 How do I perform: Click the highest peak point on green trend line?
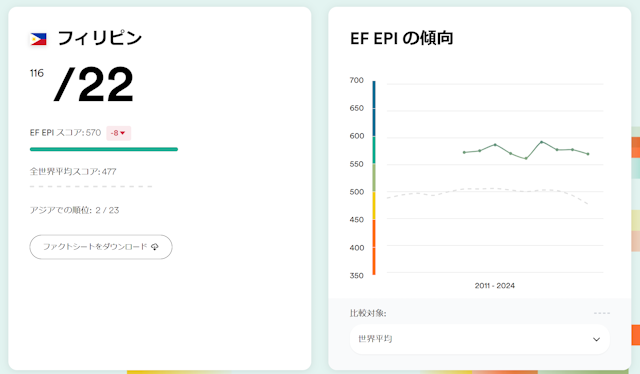point(542,142)
